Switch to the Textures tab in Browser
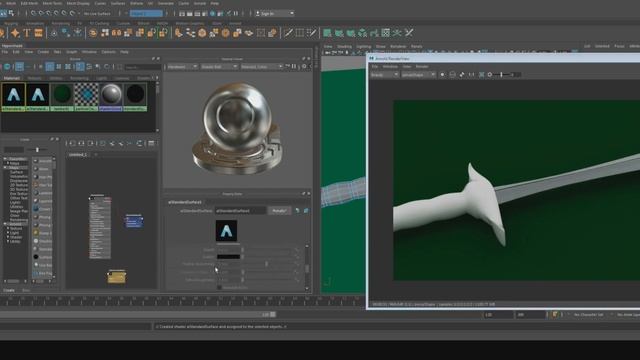Screen dimensions: 640x360 coord(34,78)
